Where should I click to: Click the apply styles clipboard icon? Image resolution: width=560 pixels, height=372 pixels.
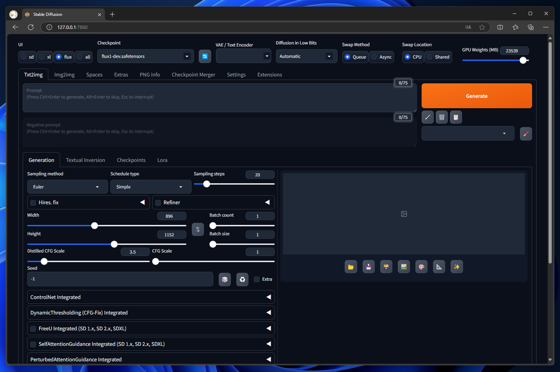coord(456,117)
